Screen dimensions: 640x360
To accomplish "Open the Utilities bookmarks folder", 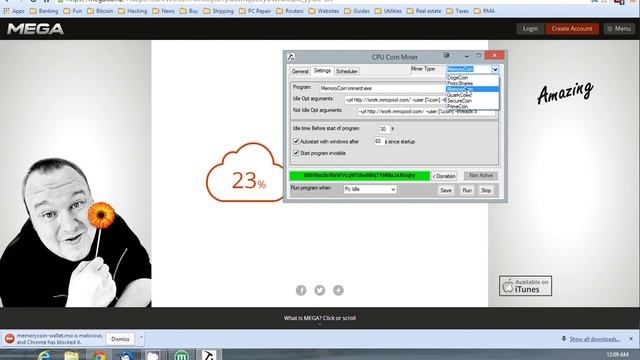I will (388, 11).
